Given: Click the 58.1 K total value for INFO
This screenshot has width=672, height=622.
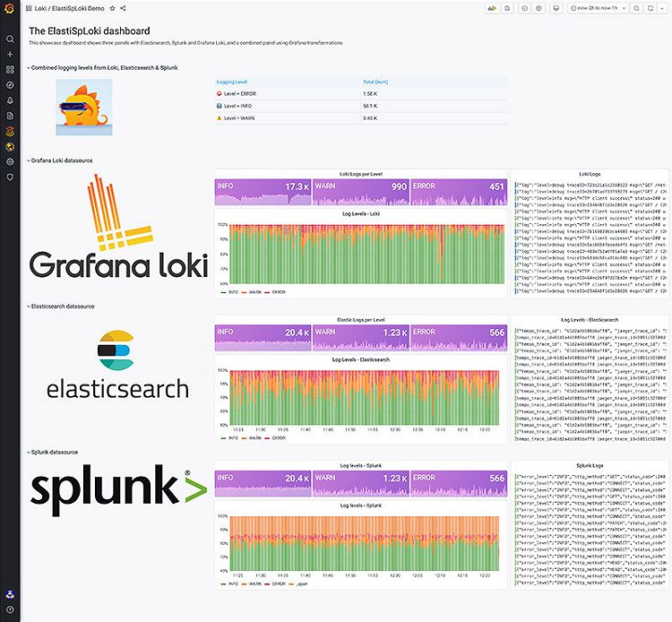Looking at the screenshot, I should [x=370, y=106].
